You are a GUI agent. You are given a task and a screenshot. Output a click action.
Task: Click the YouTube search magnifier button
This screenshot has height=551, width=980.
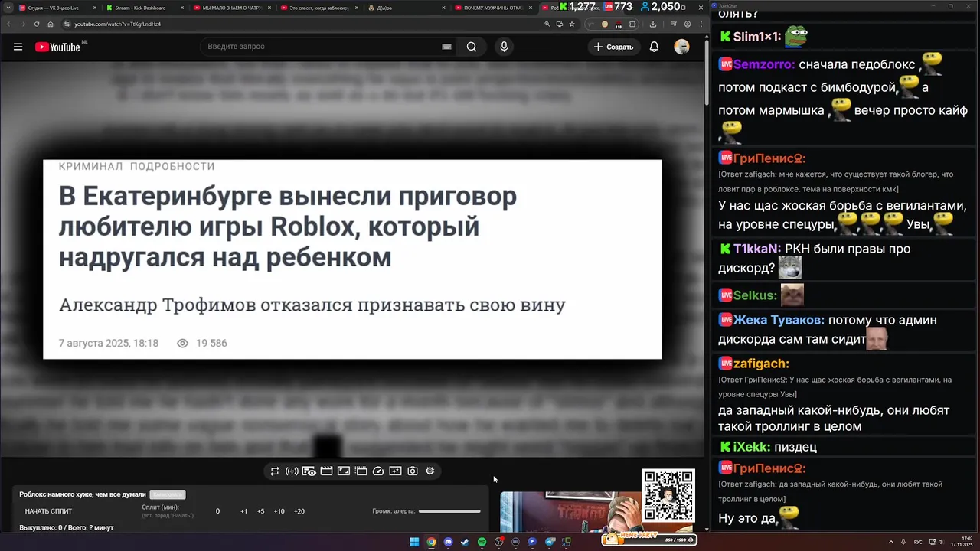(x=472, y=47)
